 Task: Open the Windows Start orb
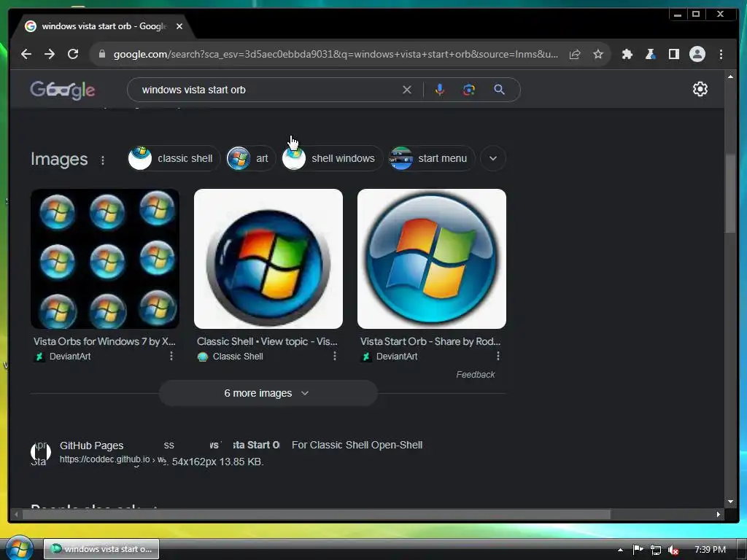(x=20, y=548)
